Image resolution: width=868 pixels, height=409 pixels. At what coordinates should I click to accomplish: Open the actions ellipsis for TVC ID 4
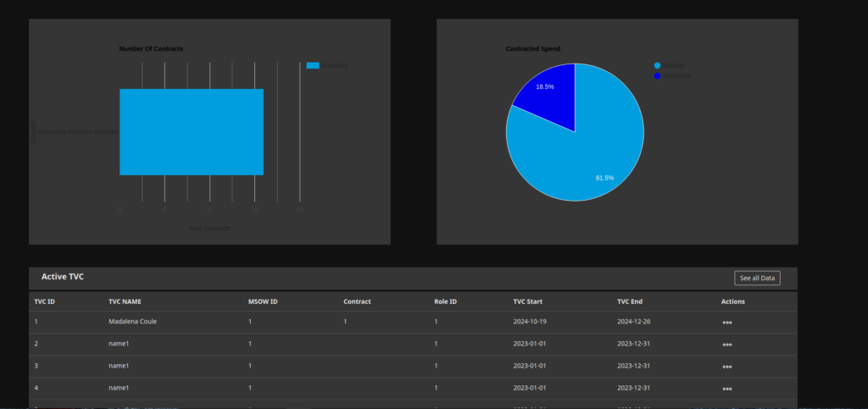click(x=727, y=389)
